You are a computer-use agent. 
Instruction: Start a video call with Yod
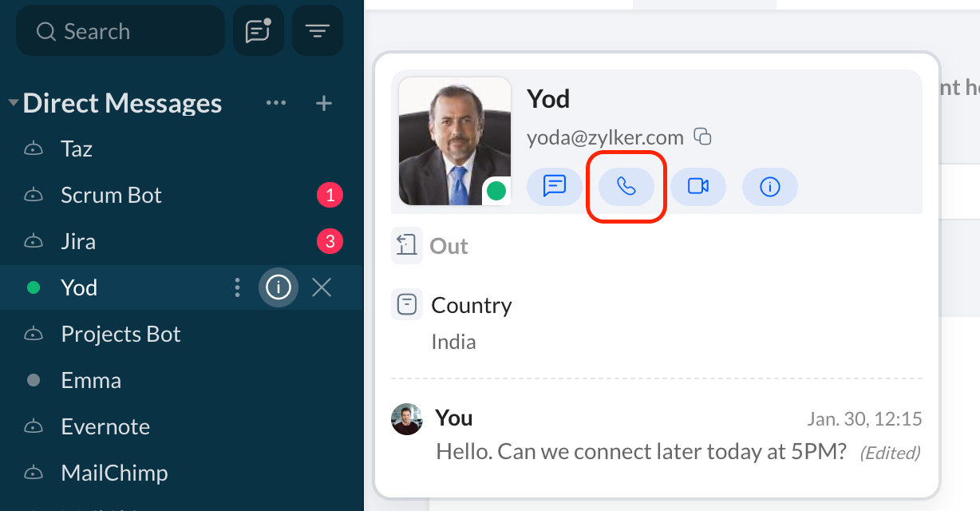point(698,187)
